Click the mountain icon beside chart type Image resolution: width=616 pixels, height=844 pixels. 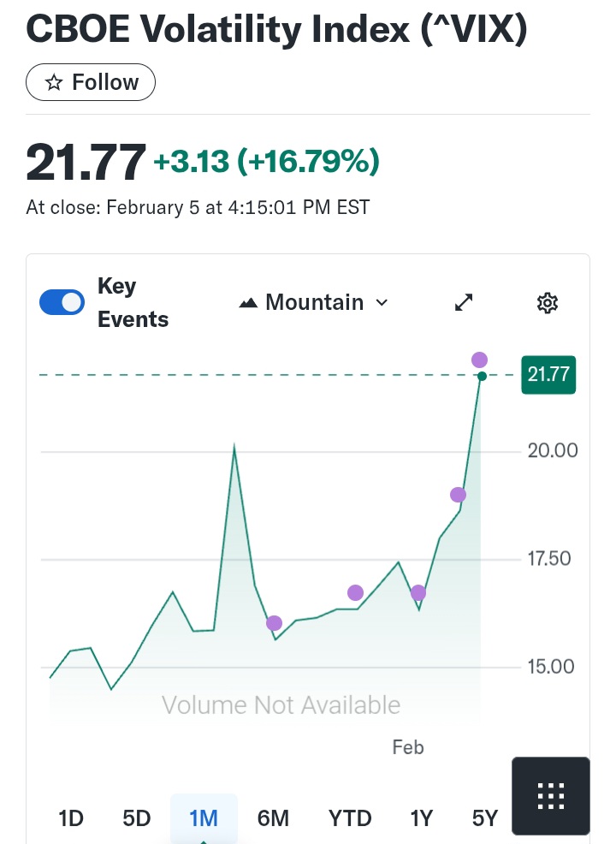tap(248, 303)
